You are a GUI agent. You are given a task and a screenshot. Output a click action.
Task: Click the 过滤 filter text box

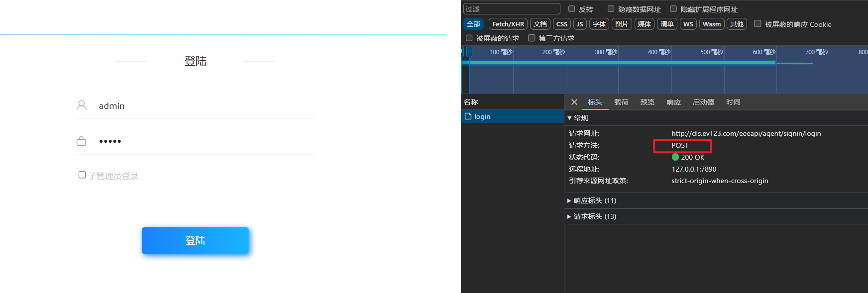click(512, 9)
